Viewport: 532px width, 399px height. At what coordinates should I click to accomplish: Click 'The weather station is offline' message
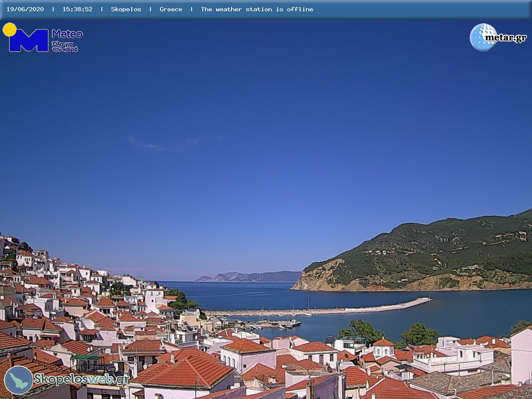coord(257,9)
